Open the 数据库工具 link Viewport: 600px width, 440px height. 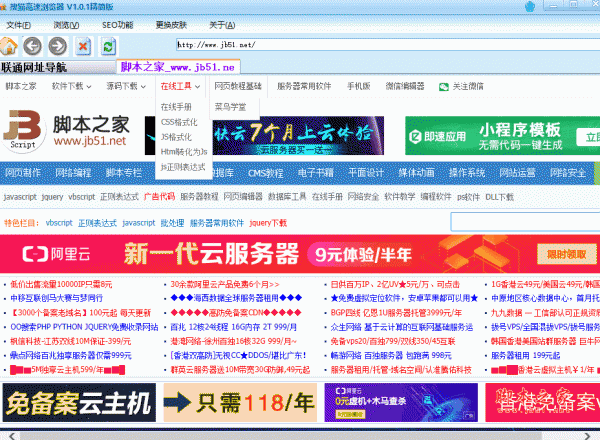tap(287, 197)
